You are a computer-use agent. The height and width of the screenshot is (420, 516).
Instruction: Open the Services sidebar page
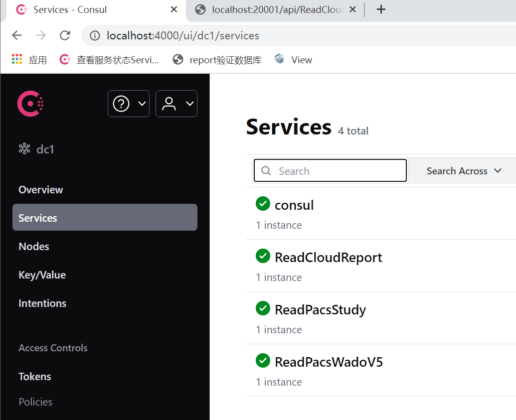point(105,217)
